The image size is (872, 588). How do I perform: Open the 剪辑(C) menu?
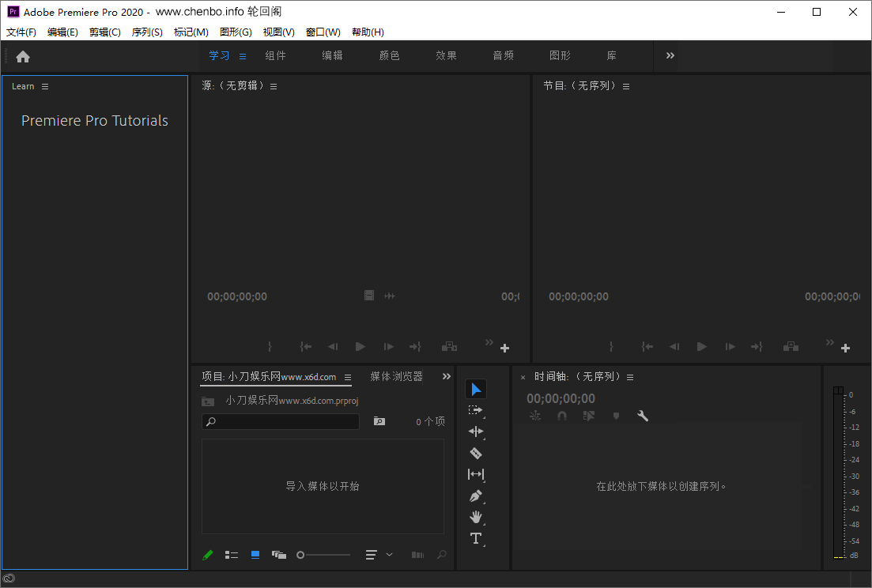[x=105, y=32]
